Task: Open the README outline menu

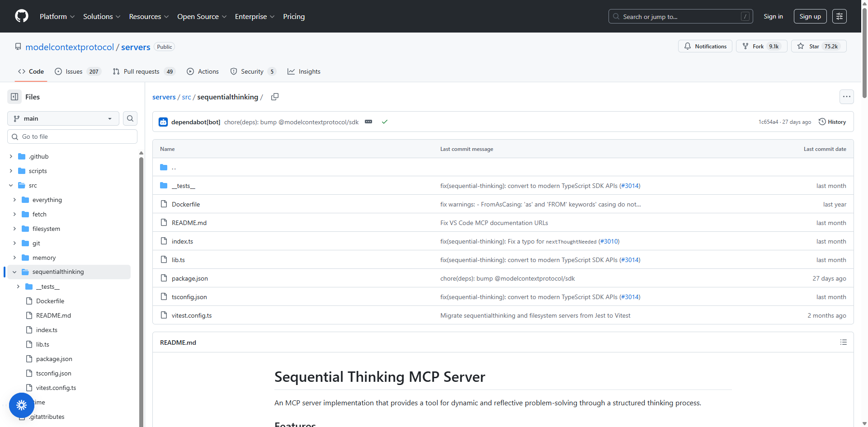Action: coord(843,342)
